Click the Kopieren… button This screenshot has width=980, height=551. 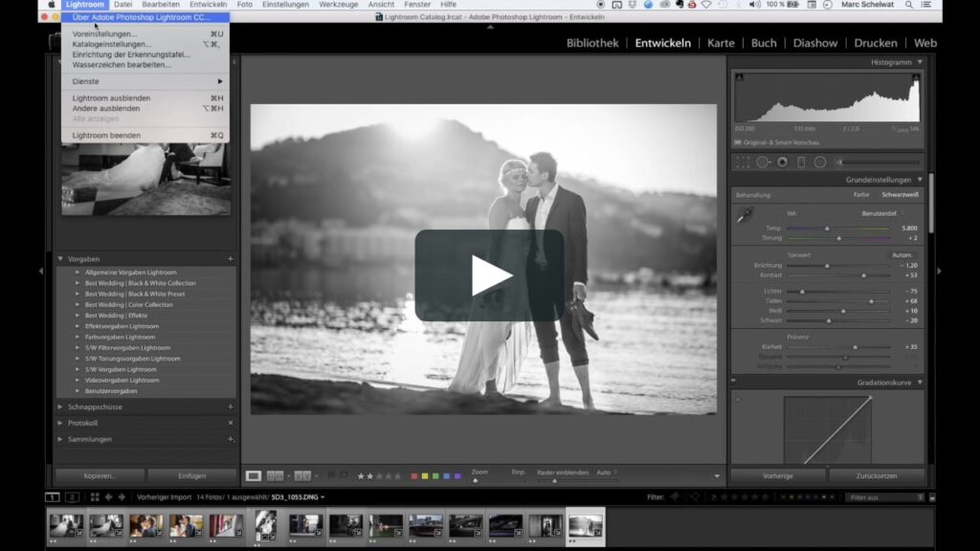[x=100, y=476]
